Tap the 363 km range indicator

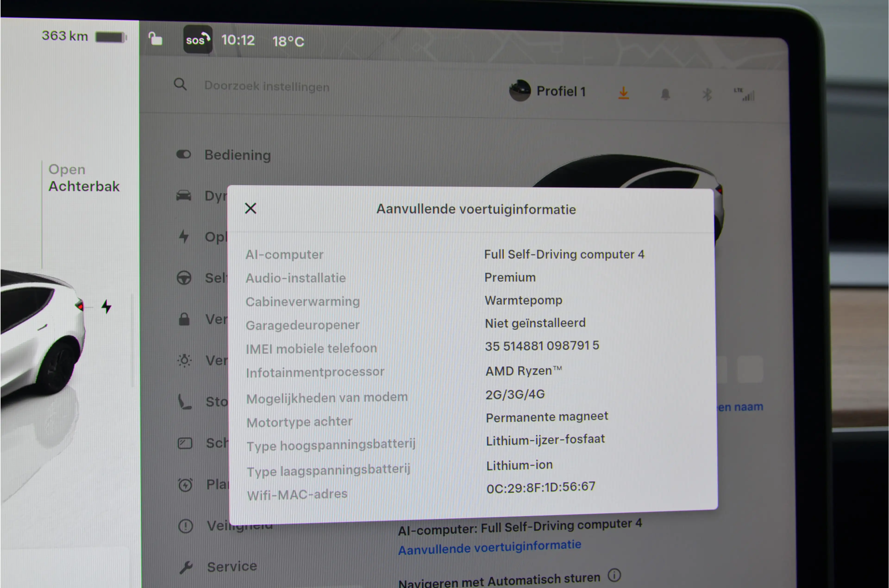(x=65, y=36)
